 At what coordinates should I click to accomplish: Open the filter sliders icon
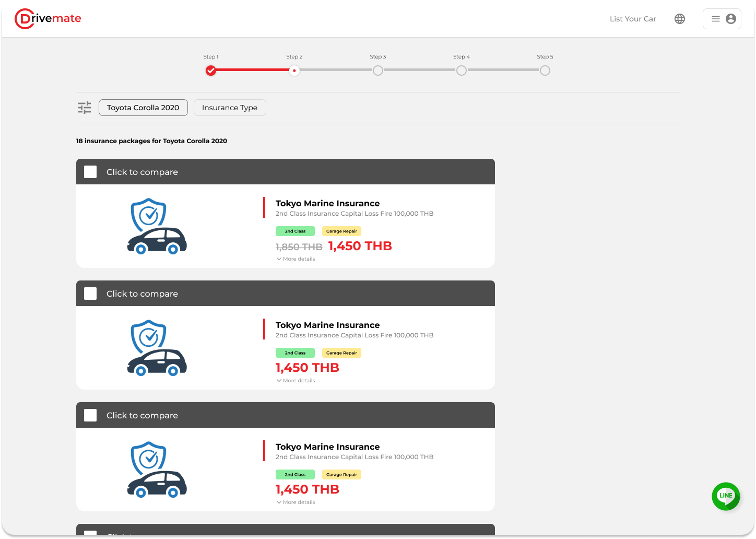(85, 108)
